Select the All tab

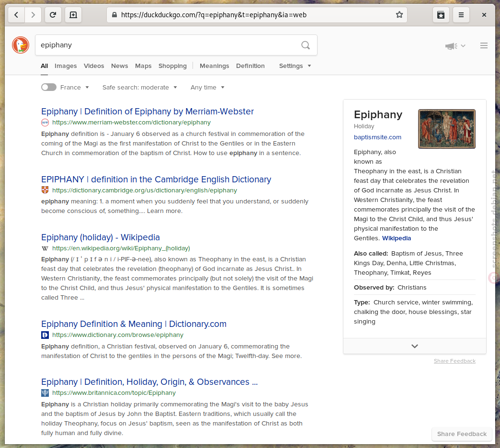click(45, 66)
